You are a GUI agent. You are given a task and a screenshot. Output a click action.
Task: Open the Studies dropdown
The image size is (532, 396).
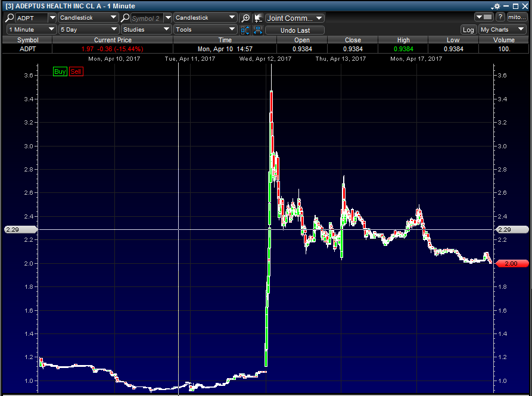tap(146, 30)
